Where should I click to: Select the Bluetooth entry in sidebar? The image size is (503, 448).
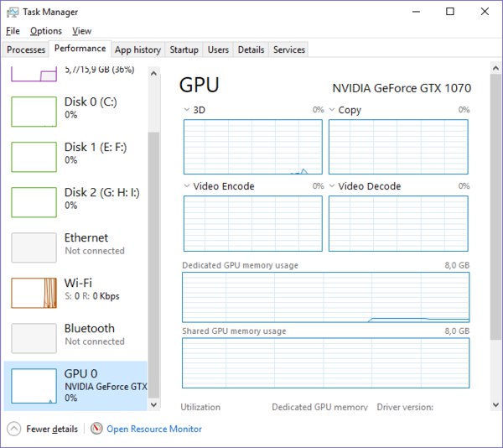[x=75, y=338]
